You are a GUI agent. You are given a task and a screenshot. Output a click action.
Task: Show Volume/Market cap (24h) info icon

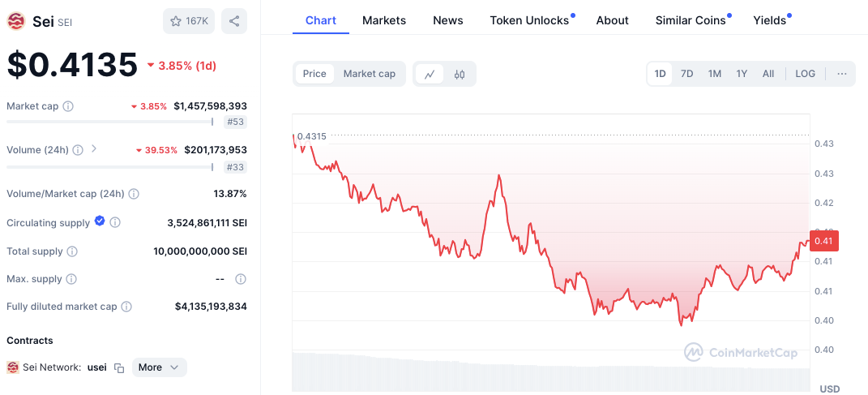[134, 194]
